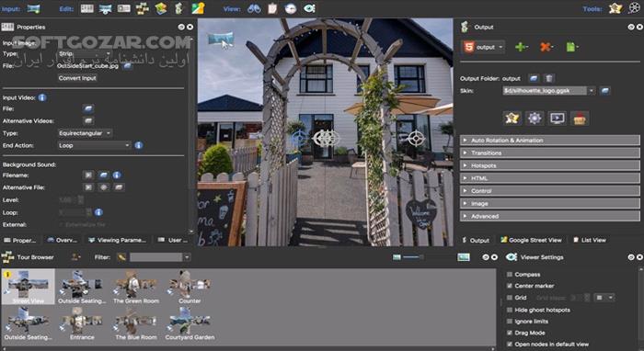The width and height of the screenshot is (644, 351).
Task: Open Google Street View toolbar icon
Action: (198, 8)
